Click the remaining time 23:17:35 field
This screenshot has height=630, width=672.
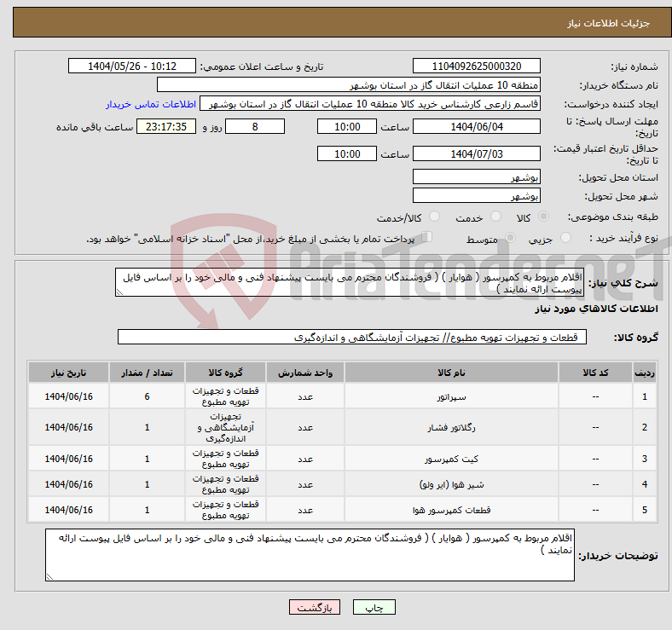click(166, 126)
